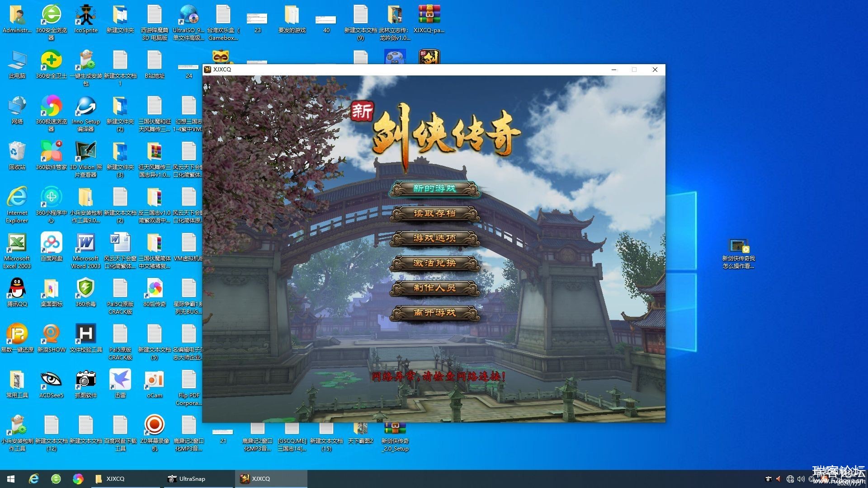Select the Microsoft Excel 2003 icon
868x488 pixels.
click(17, 250)
